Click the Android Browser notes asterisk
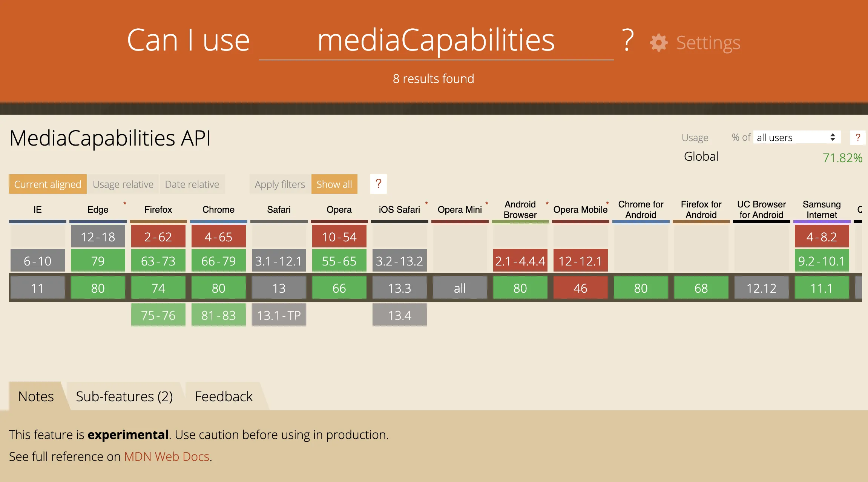The width and height of the screenshot is (868, 482). (547, 204)
